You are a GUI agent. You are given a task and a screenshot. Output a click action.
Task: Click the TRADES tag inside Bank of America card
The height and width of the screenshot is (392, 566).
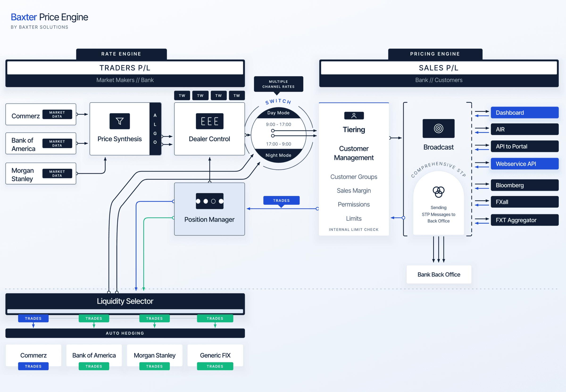tap(94, 366)
